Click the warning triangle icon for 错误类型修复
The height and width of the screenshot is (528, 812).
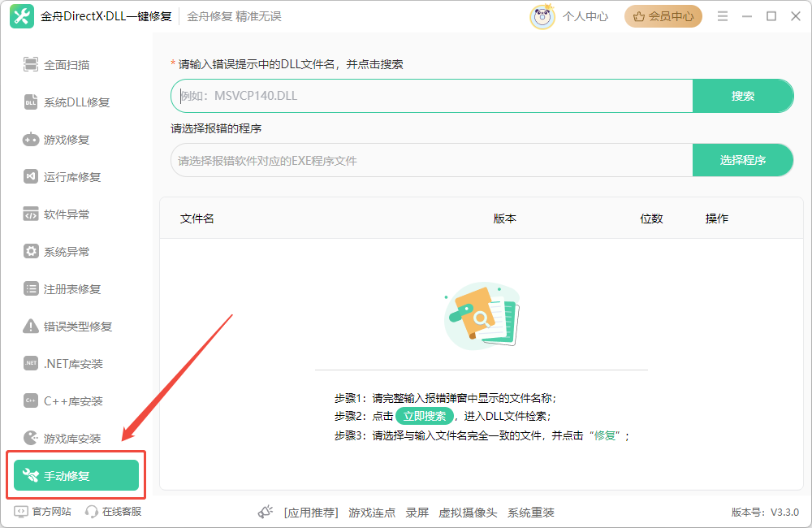tap(31, 326)
